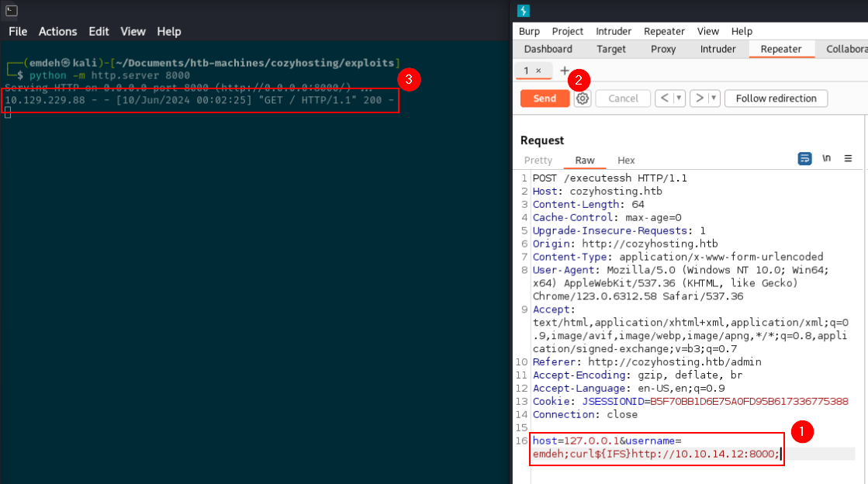The width and height of the screenshot is (868, 484).
Task: Switch to the Dashboard tab
Action: pyautogui.click(x=548, y=50)
